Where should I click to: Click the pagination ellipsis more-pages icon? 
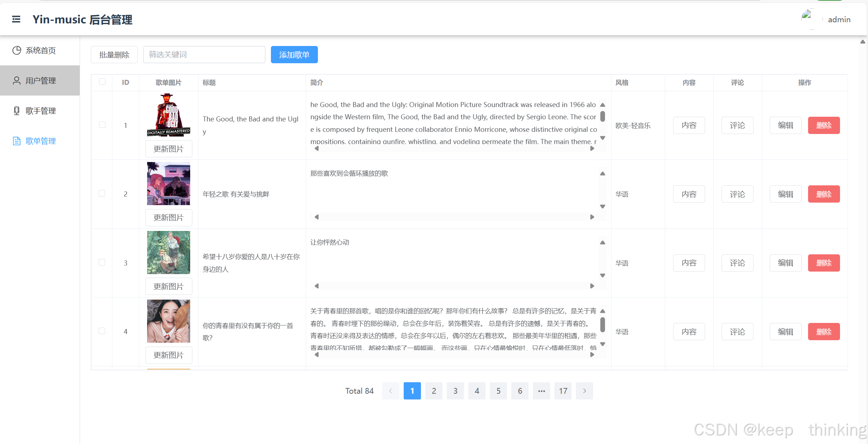pos(541,391)
